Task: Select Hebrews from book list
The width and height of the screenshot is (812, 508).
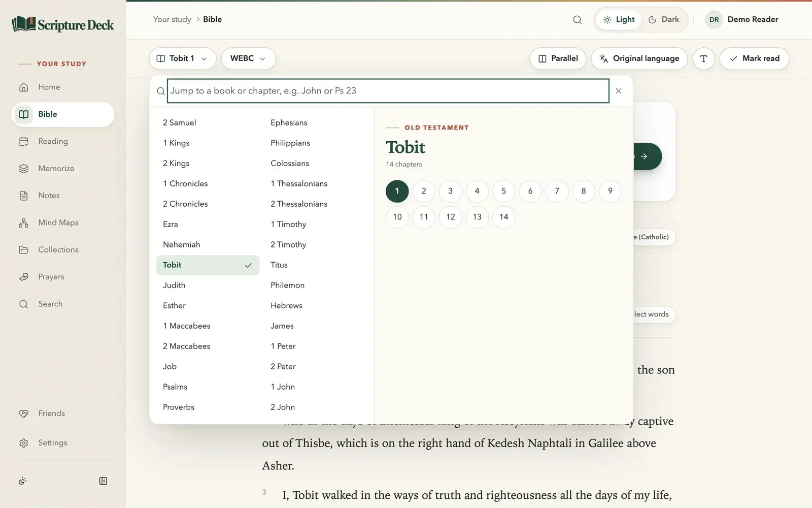Action: click(315, 306)
